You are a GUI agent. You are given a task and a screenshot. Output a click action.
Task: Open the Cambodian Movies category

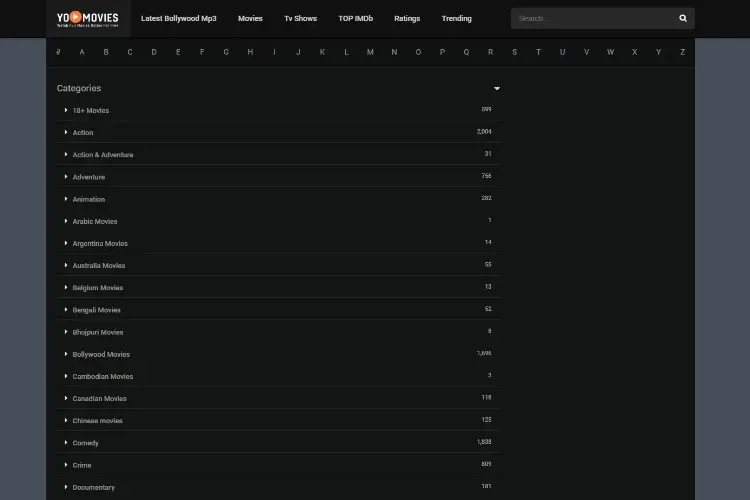pyautogui.click(x=103, y=377)
